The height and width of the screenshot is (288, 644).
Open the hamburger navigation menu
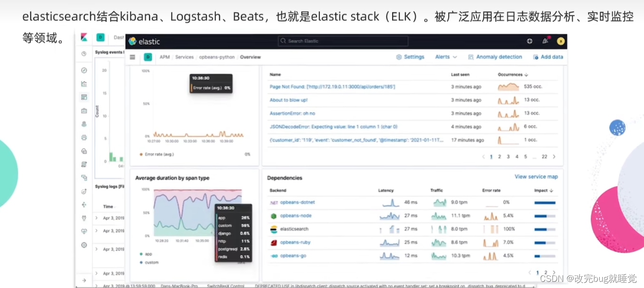click(x=133, y=57)
